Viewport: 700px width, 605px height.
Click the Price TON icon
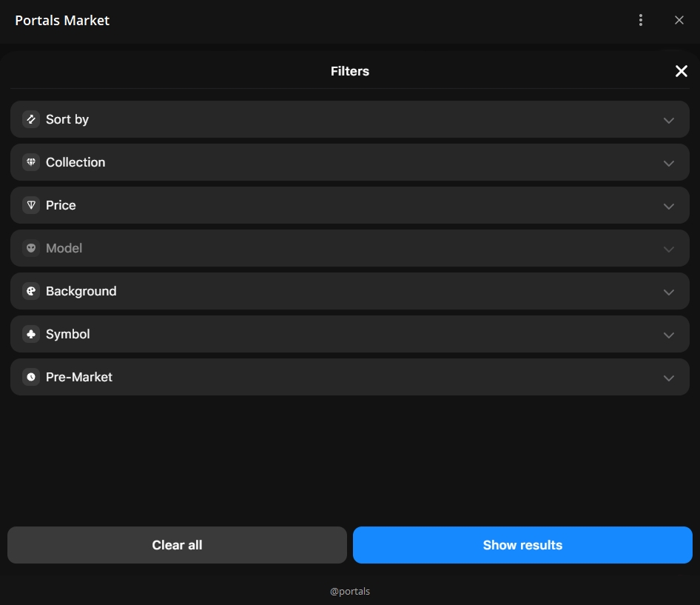pos(31,205)
